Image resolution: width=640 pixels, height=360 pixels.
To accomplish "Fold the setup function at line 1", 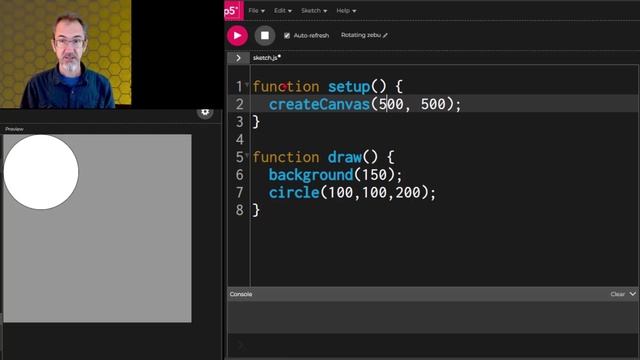I will coord(247,84).
